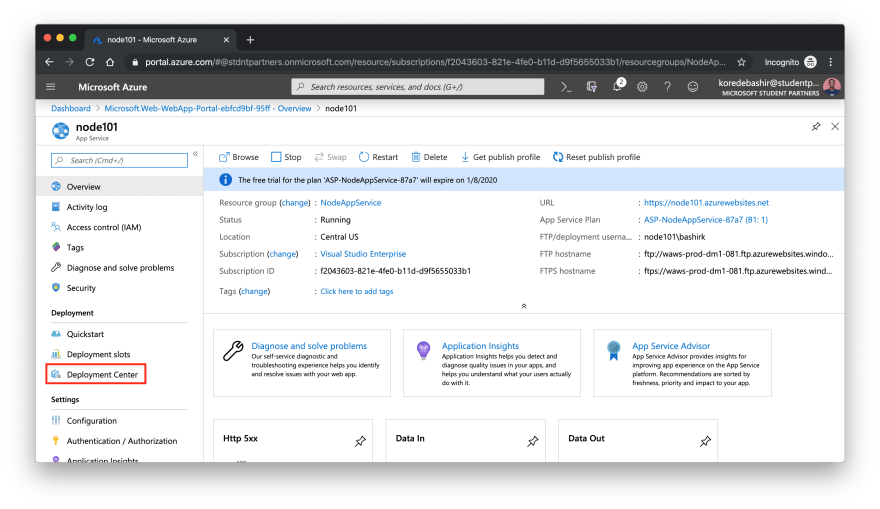The height and width of the screenshot is (509, 880).
Task: Select Overview in the sidebar
Action: pyautogui.click(x=120, y=186)
